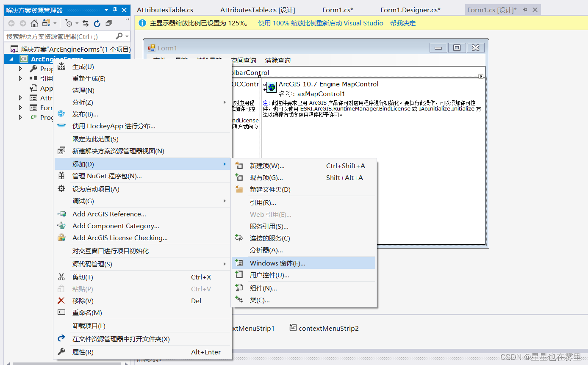Click the Home icon in Solution Explorer toolbar
588x365 pixels.
click(34, 23)
